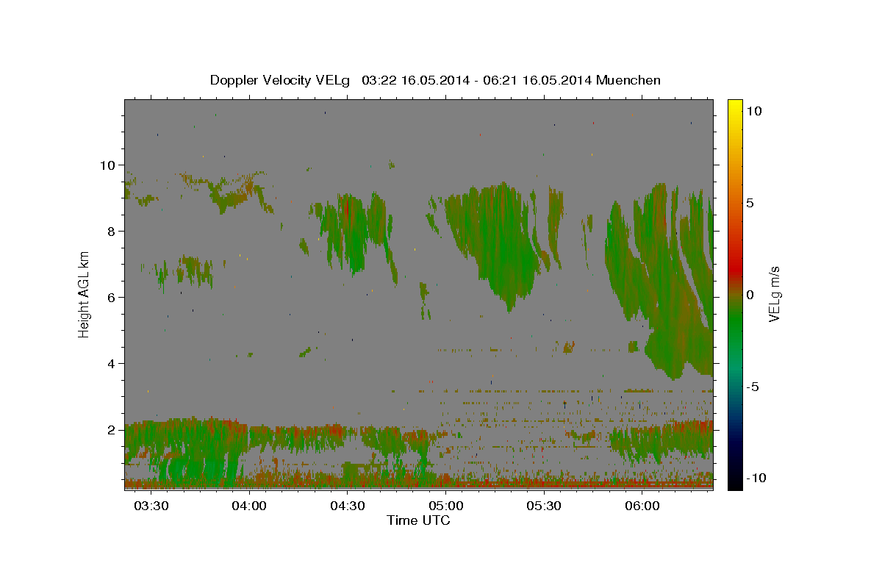Click the '04:00' time tick label

point(249,506)
